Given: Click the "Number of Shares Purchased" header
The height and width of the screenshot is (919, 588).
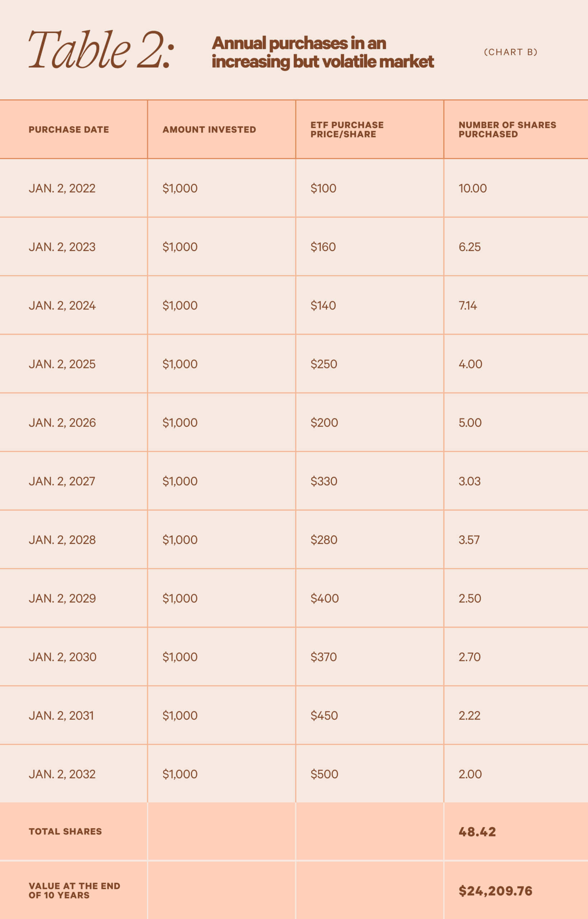Looking at the screenshot, I should tap(507, 130).
